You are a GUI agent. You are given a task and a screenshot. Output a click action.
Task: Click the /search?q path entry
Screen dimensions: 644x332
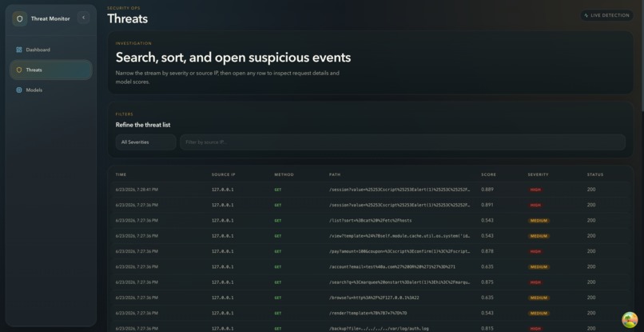click(400, 282)
